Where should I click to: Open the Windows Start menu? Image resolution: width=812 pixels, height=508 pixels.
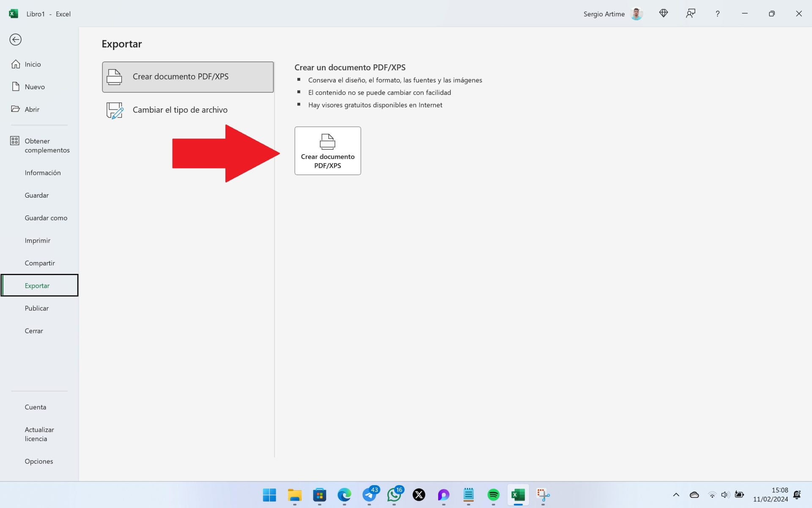coord(270,495)
